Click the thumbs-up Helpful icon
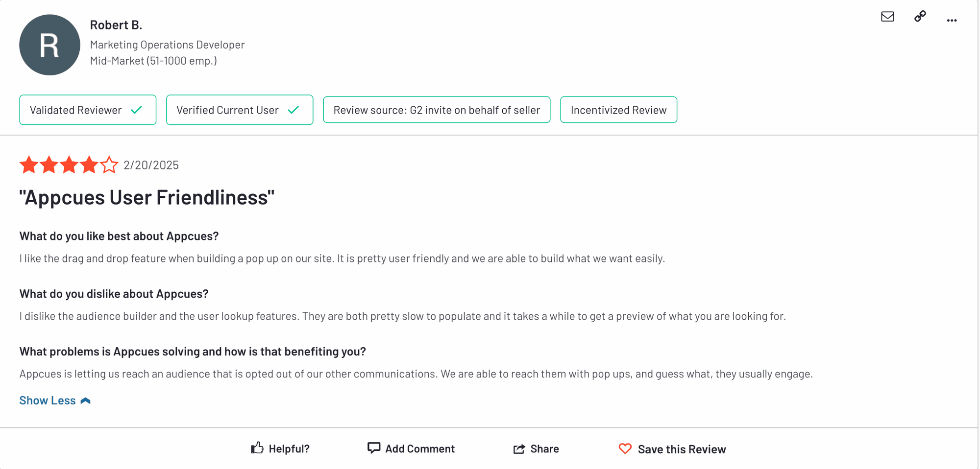 257,448
